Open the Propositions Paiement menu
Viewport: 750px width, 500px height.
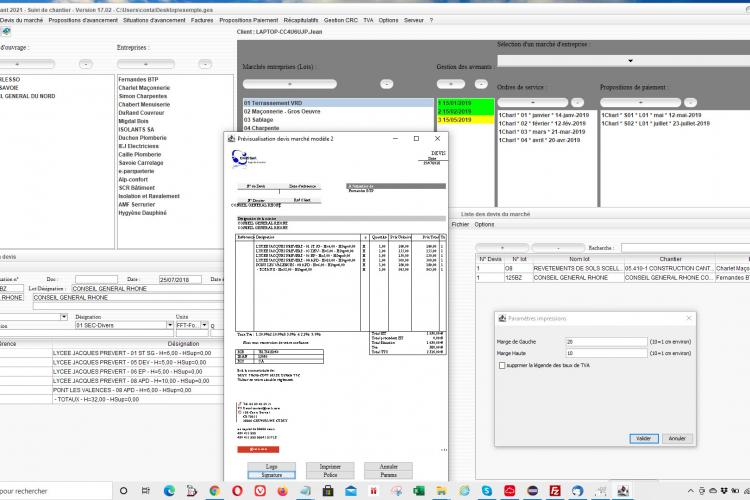pyautogui.click(x=248, y=20)
